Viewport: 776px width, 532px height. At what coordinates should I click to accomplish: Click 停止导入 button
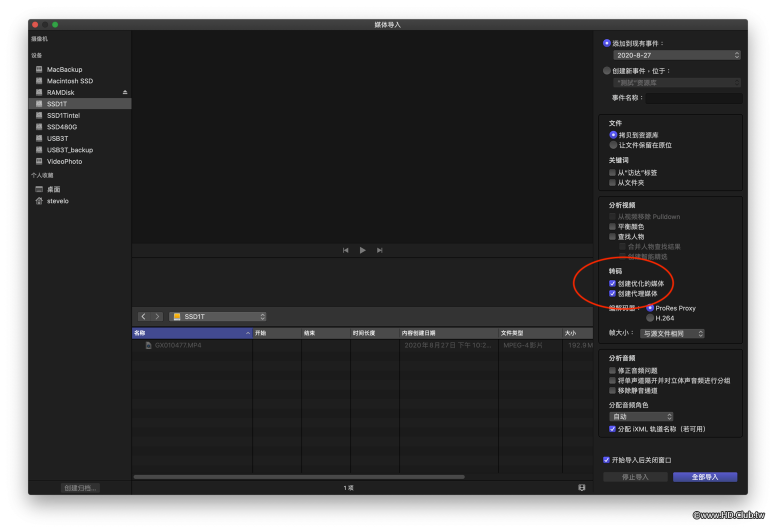coord(635,477)
